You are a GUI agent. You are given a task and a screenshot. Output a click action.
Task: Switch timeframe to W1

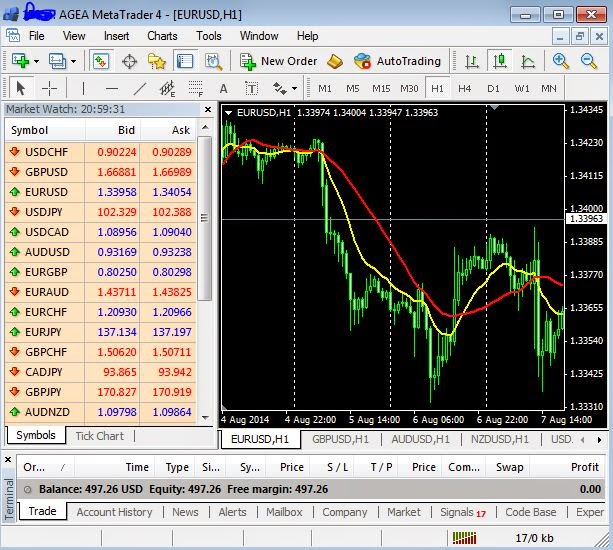coord(522,89)
